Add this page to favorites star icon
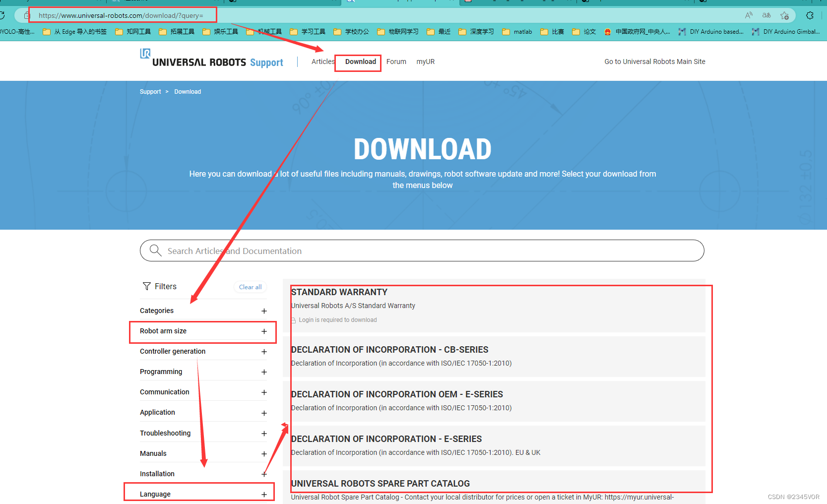Image resolution: width=827 pixels, height=504 pixels. click(784, 15)
